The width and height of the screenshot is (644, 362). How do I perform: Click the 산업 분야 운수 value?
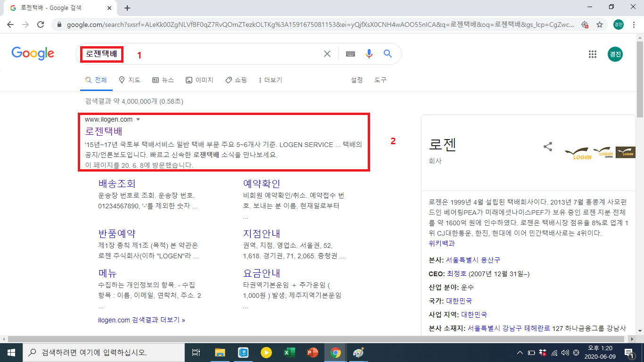coord(467,287)
